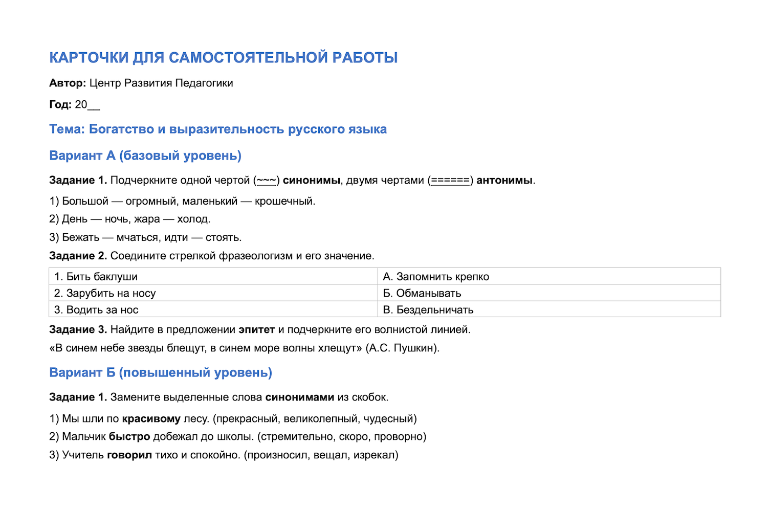Select table cell В. Бездельничать
The height and width of the screenshot is (532, 770).
549,309
